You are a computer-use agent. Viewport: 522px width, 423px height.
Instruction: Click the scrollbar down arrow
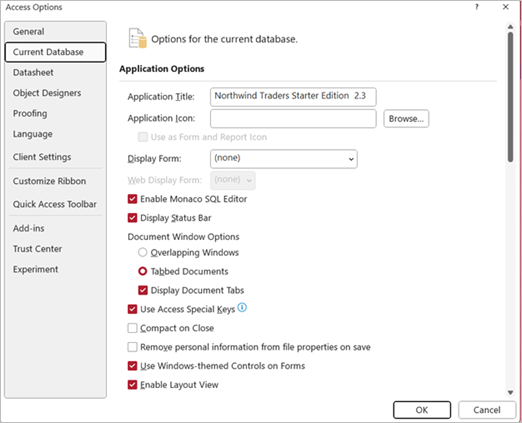tap(510, 393)
